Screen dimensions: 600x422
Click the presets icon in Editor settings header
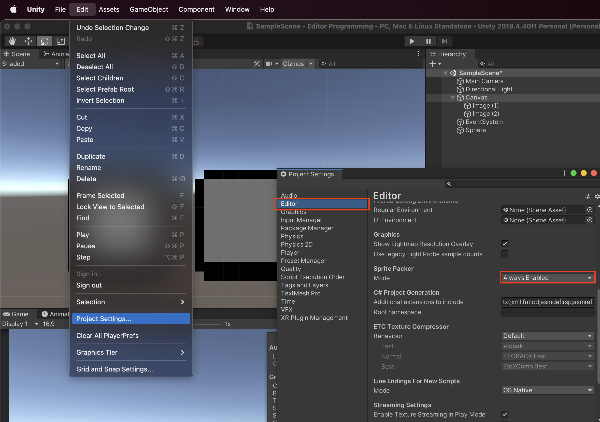click(588, 197)
